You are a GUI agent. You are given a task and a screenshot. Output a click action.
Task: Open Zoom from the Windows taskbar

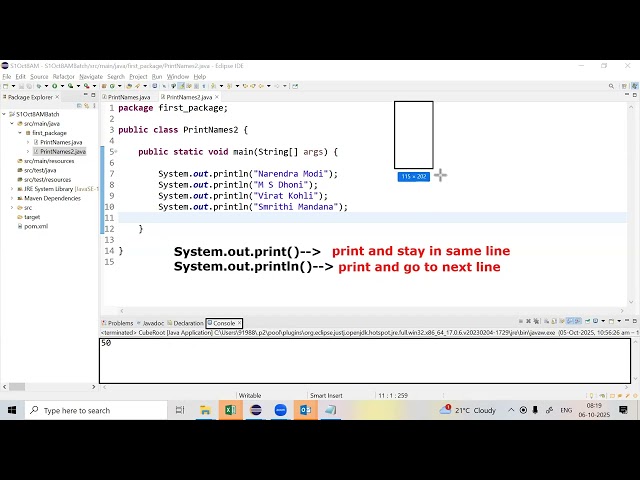280,410
